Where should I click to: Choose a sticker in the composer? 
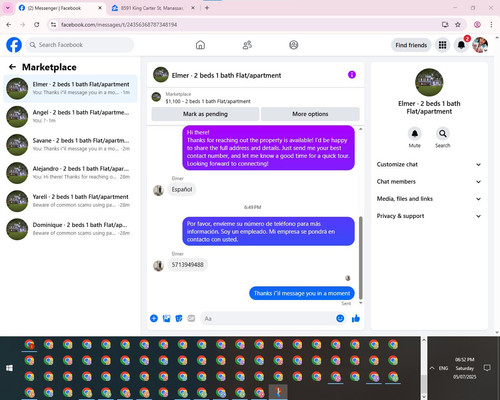pyautogui.click(x=179, y=318)
